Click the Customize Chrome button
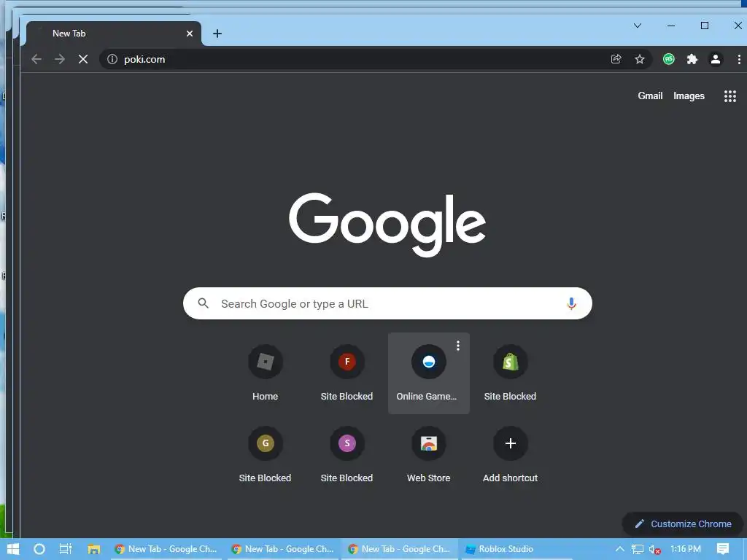747x560 pixels. (x=683, y=524)
